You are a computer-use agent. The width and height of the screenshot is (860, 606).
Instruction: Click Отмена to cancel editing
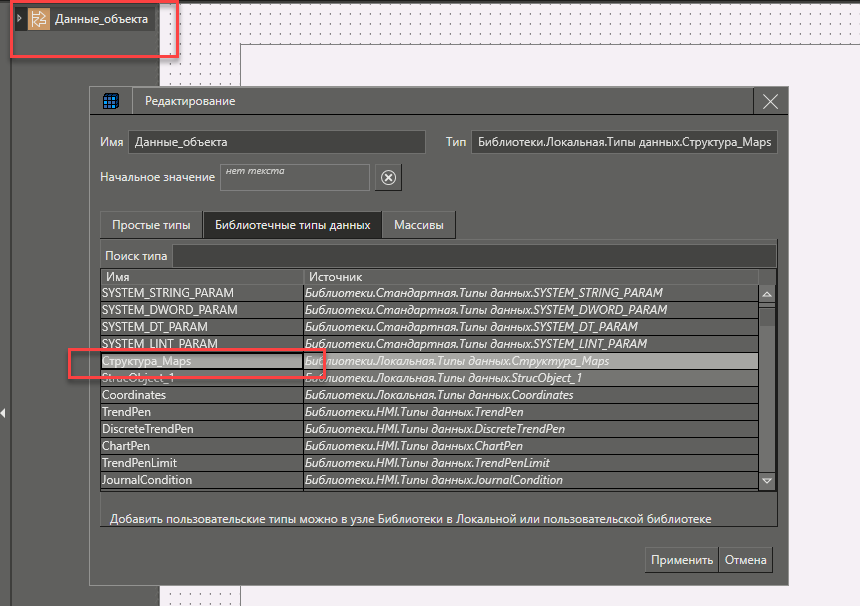[x=745, y=559]
